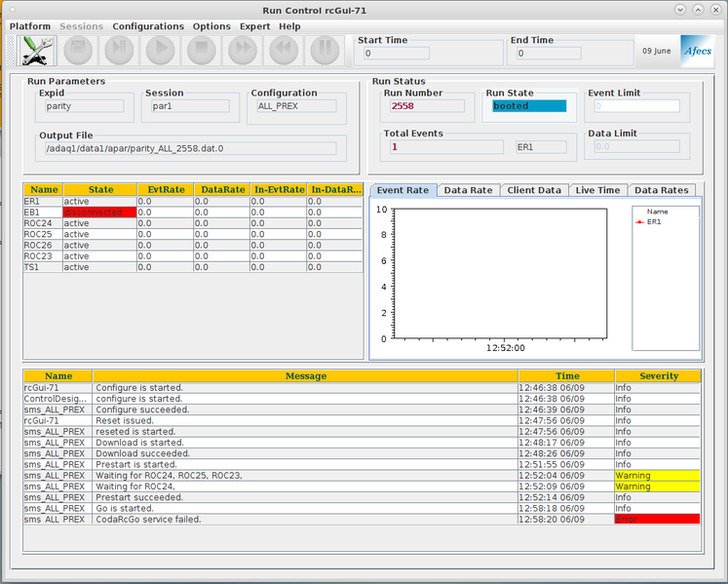Click the Afecs logo icon

click(697, 51)
